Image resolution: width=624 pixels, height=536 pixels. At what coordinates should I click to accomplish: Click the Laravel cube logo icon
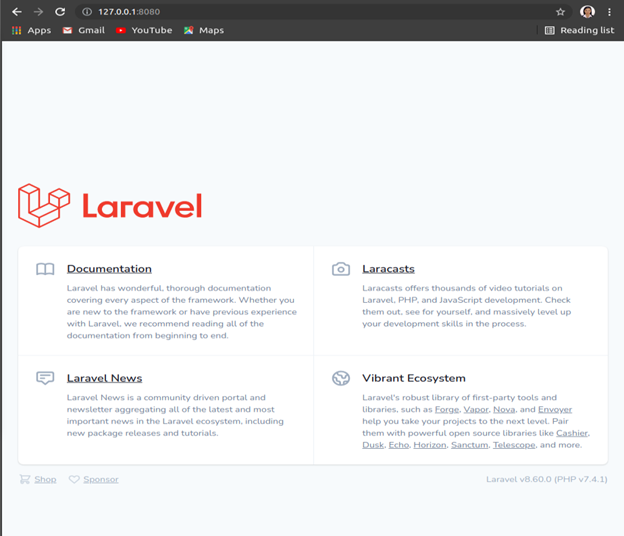click(44, 205)
